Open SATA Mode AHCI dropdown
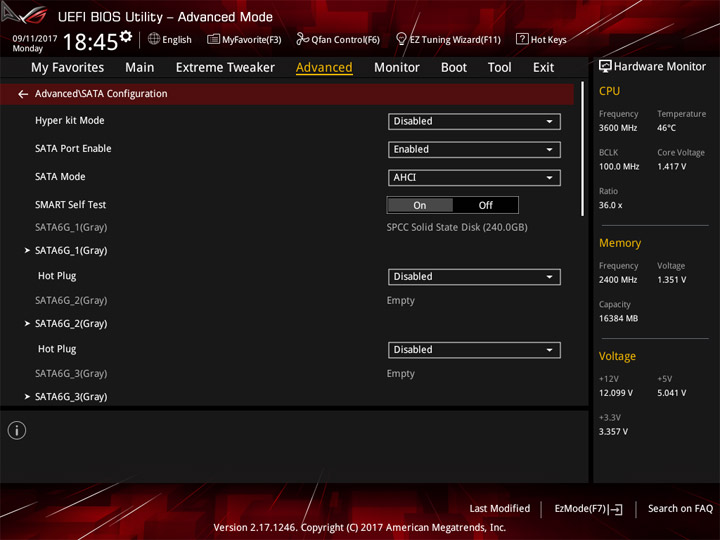The width and height of the screenshot is (720, 540). click(474, 178)
